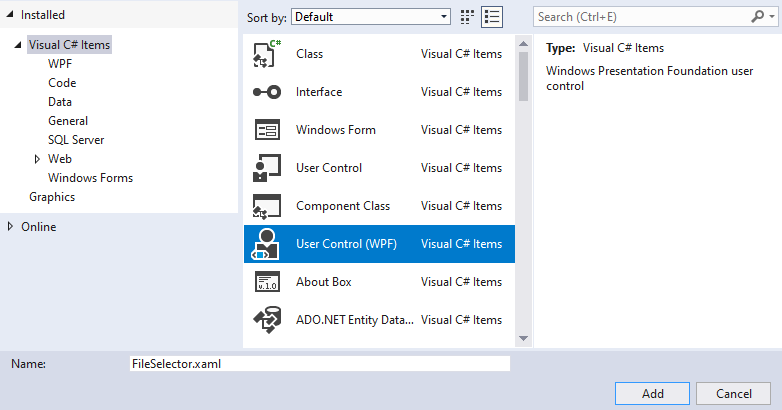Viewport: 782px width, 410px height.
Task: Click the Add button
Action: [652, 394]
